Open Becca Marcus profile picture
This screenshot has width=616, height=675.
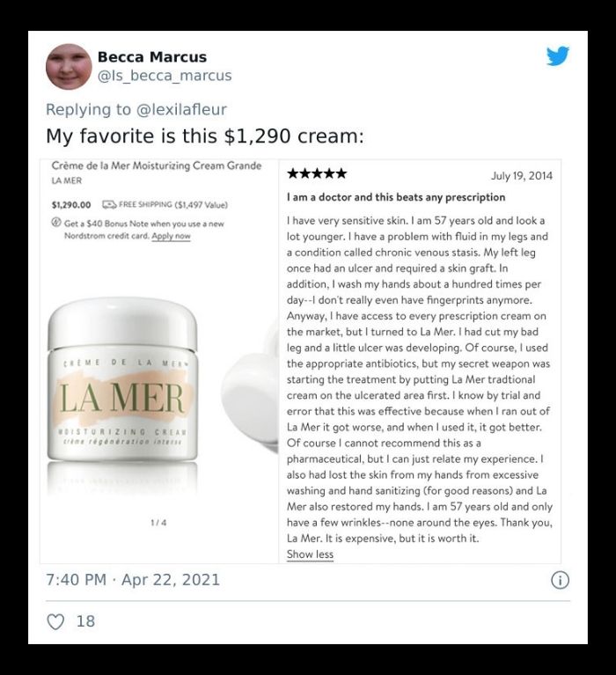[69, 66]
